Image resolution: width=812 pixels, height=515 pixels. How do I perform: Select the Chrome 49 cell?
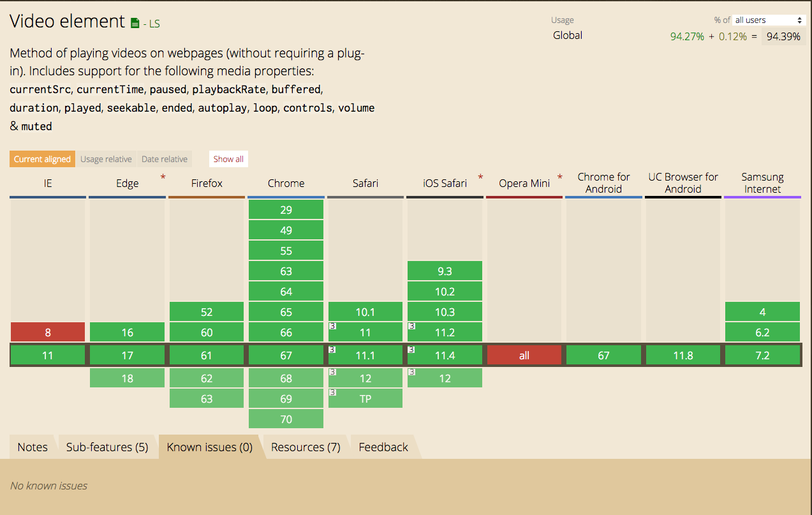click(x=286, y=230)
